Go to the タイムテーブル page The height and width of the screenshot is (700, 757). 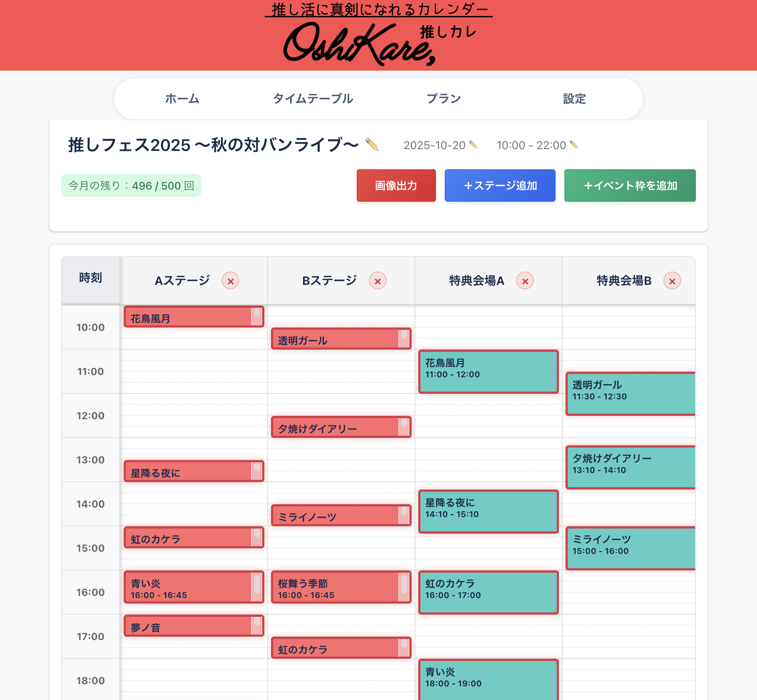pyautogui.click(x=313, y=99)
